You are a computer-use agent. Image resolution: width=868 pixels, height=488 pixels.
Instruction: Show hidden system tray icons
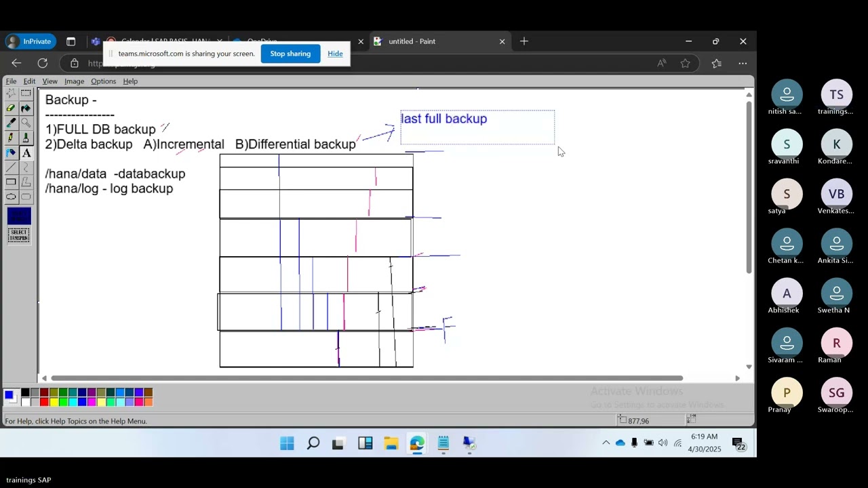point(606,443)
